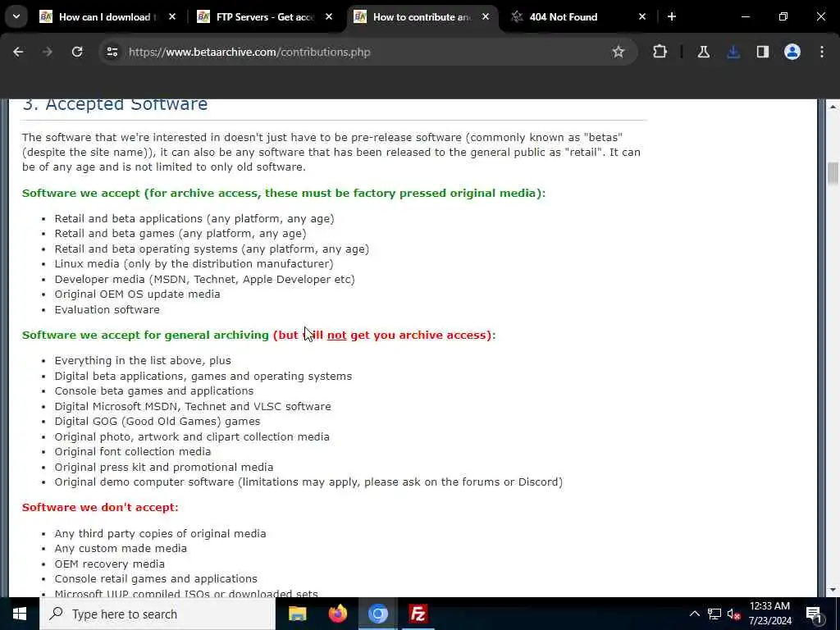Click the muted volume tray icon
The height and width of the screenshot is (630, 840).
734,614
